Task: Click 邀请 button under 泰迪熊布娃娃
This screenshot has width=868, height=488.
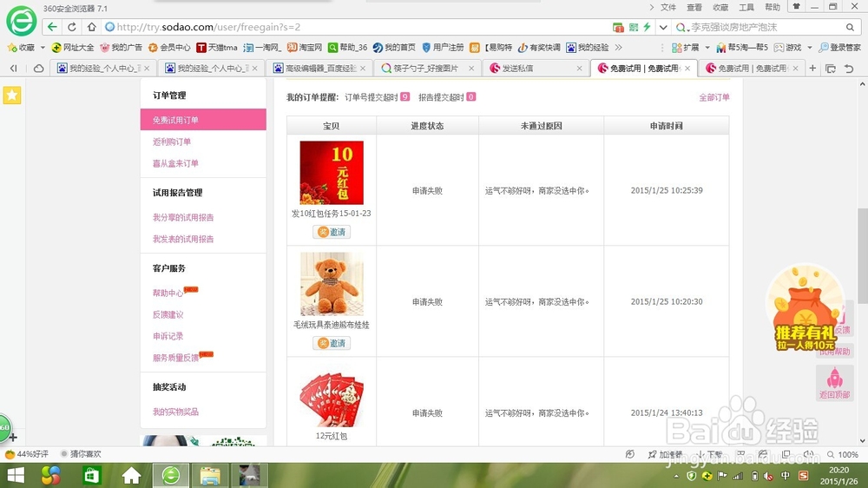Action: pyautogui.click(x=332, y=344)
